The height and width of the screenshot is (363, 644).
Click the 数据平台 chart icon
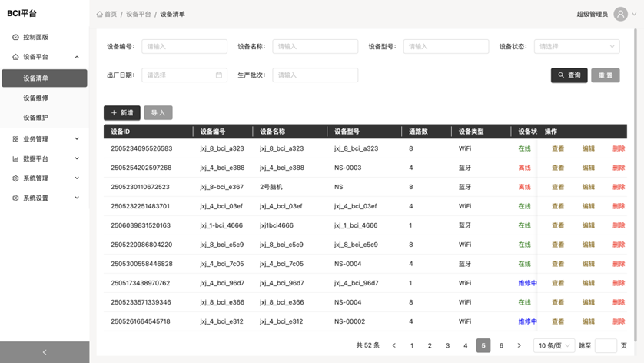(15, 159)
